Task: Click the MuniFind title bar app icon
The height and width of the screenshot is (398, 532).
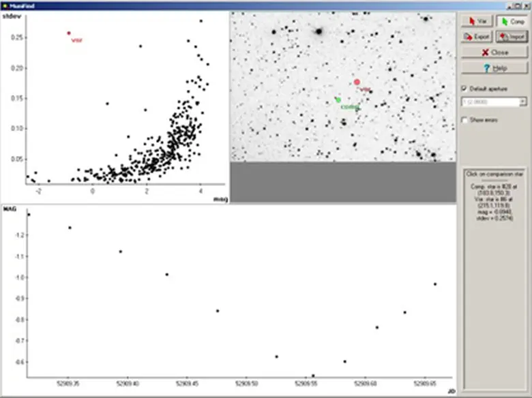Action: (x=5, y=5)
